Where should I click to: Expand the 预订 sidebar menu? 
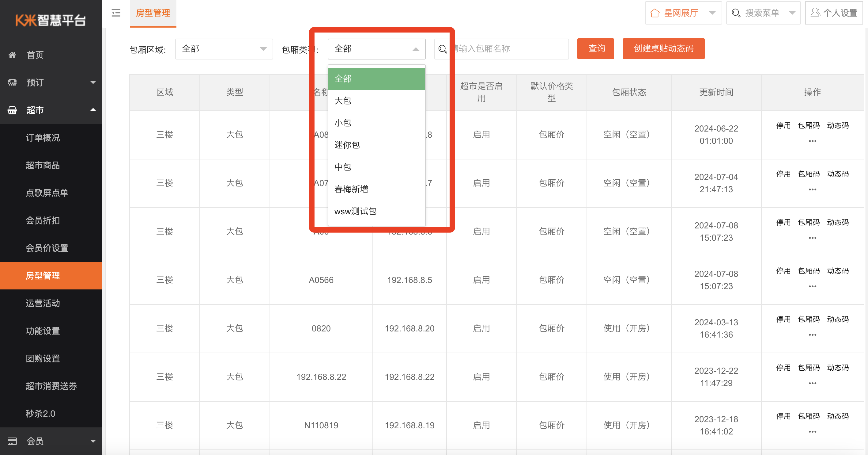pos(93,82)
